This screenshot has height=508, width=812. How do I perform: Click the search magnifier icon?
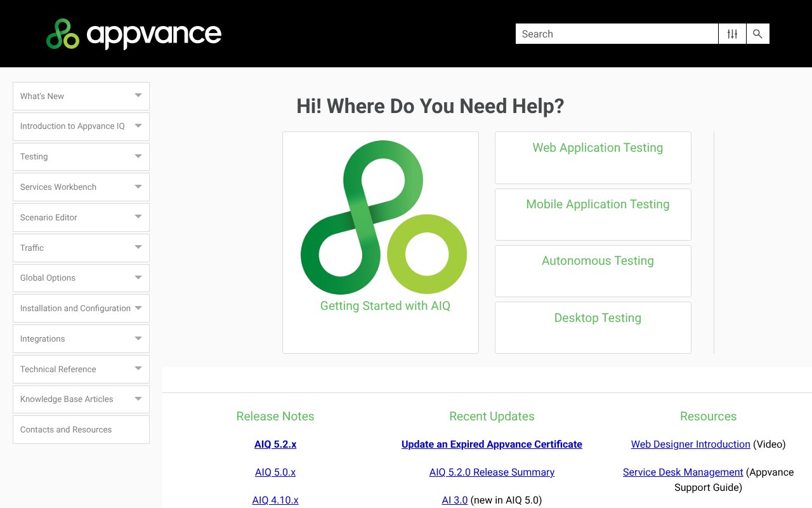[x=757, y=34]
